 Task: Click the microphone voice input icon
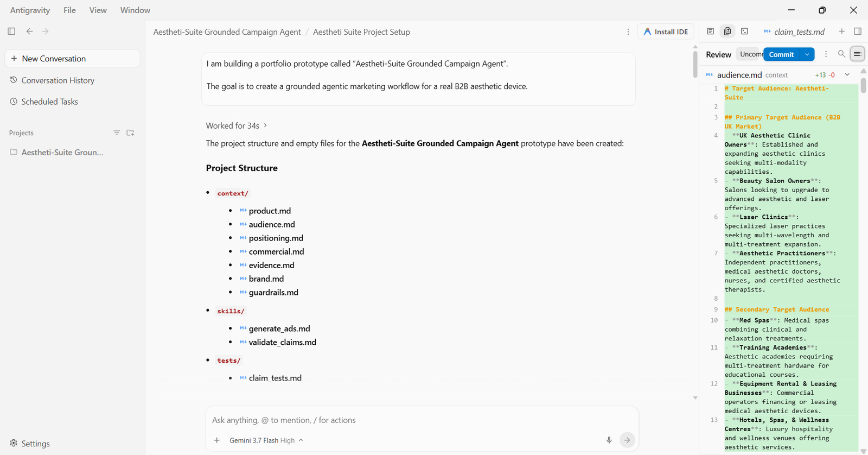(x=609, y=440)
